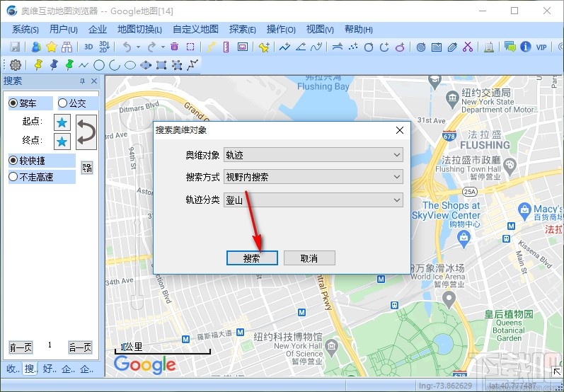Image resolution: width=564 pixels, height=392 pixels.
Task: Open the 视图(V) menu
Action: pyautogui.click(x=320, y=30)
